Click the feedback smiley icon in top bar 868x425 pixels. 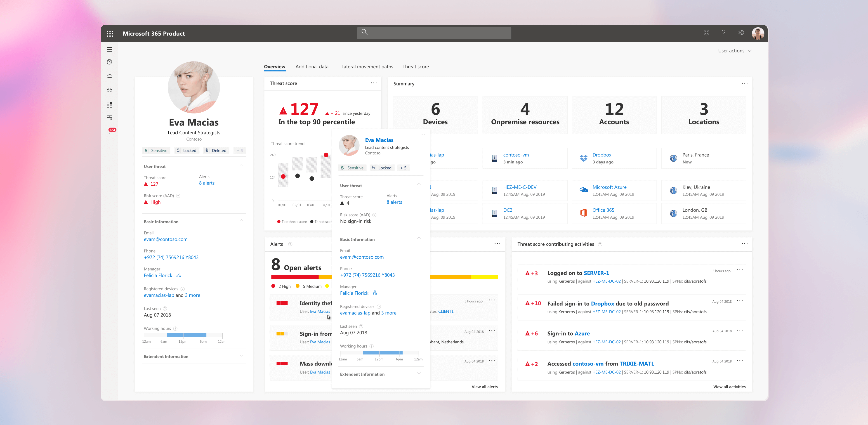click(x=707, y=33)
